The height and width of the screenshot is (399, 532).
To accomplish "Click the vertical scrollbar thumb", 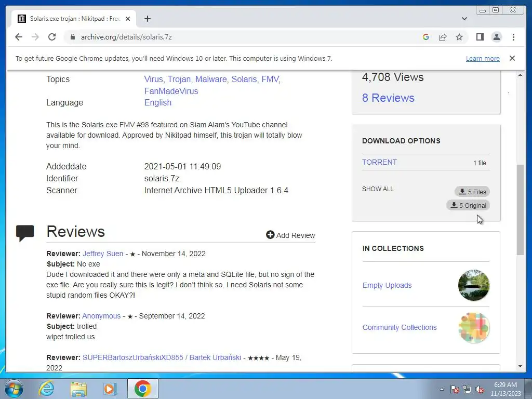I will [x=520, y=210].
